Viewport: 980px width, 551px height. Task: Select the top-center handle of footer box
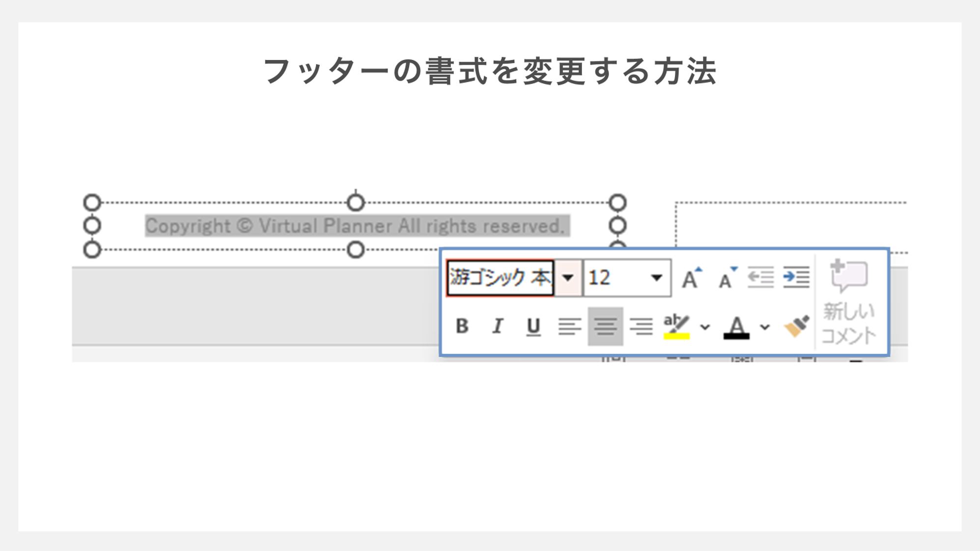355,202
